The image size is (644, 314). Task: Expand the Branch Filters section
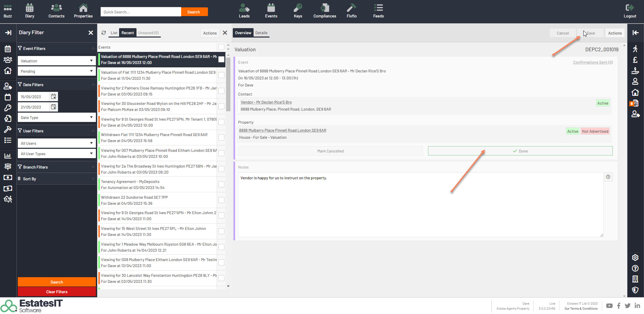pyautogui.click(x=56, y=167)
